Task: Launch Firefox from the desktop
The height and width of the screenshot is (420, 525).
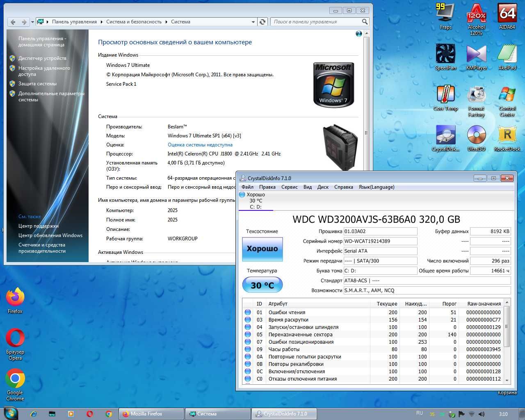Action: (15, 301)
